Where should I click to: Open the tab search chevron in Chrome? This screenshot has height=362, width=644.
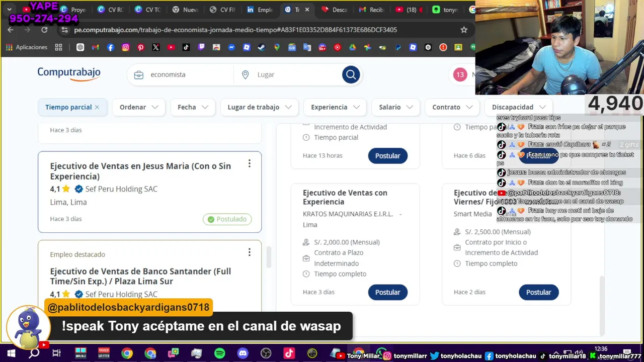(9, 10)
